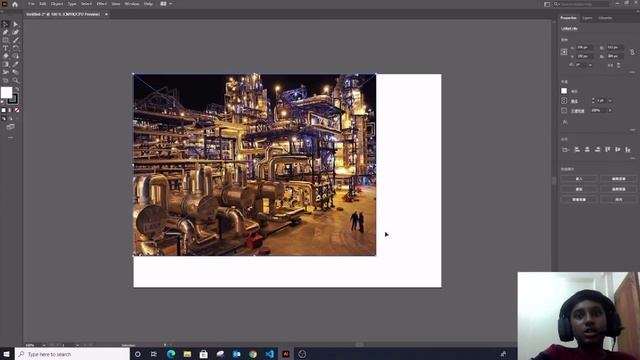
Task: Expand Transform section more options
Action: click(632, 72)
